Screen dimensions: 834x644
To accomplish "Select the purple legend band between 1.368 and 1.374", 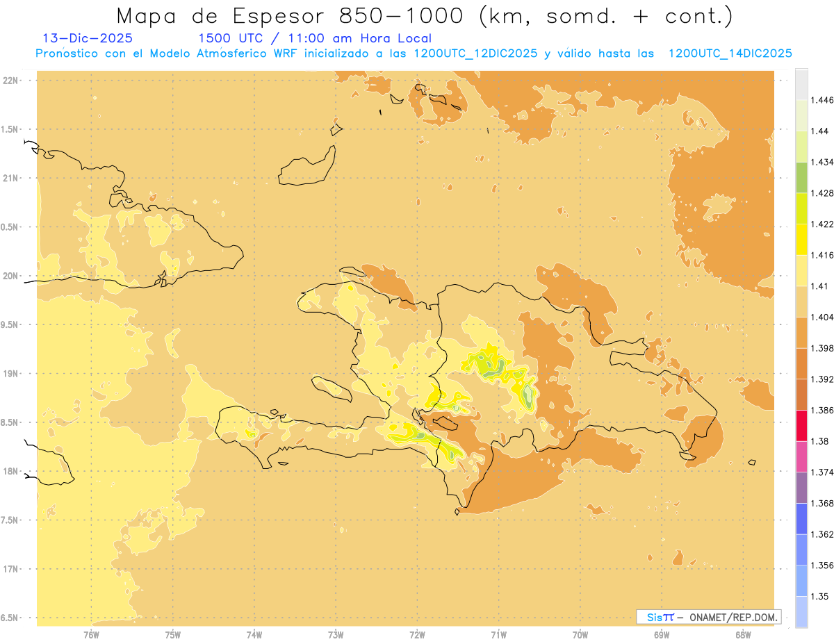I will pyautogui.click(x=801, y=488).
